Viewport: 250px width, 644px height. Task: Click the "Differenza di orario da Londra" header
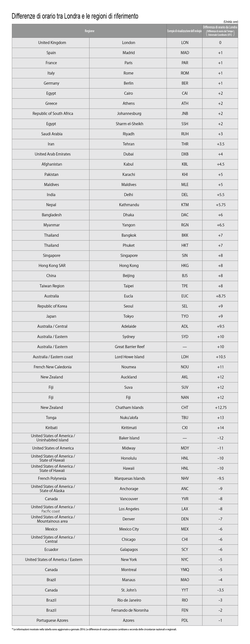coord(220,27)
